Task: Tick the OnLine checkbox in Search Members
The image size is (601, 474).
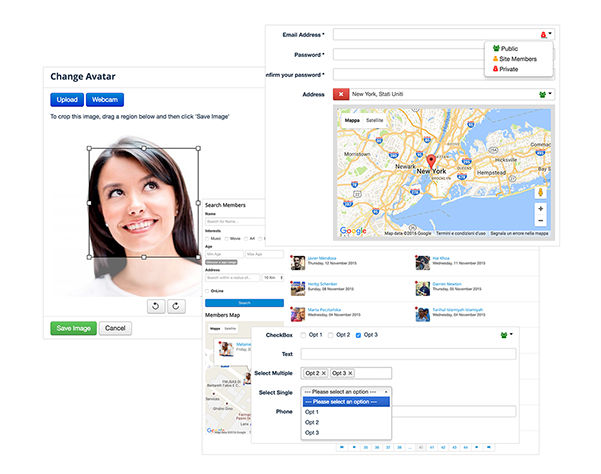Action: click(x=207, y=291)
